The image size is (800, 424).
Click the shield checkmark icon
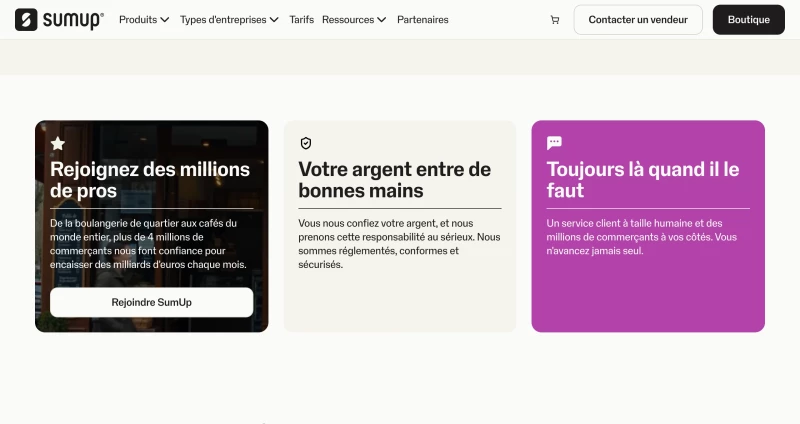click(306, 143)
